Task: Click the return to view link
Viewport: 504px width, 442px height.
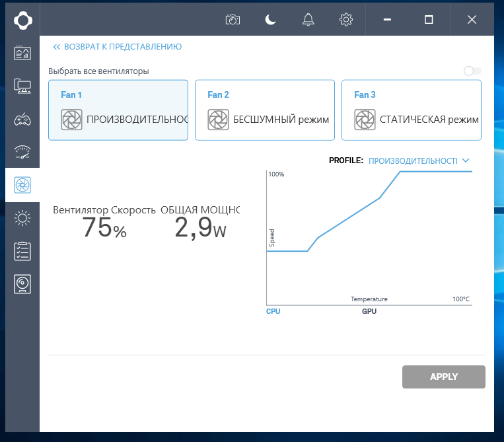Action: [x=118, y=47]
